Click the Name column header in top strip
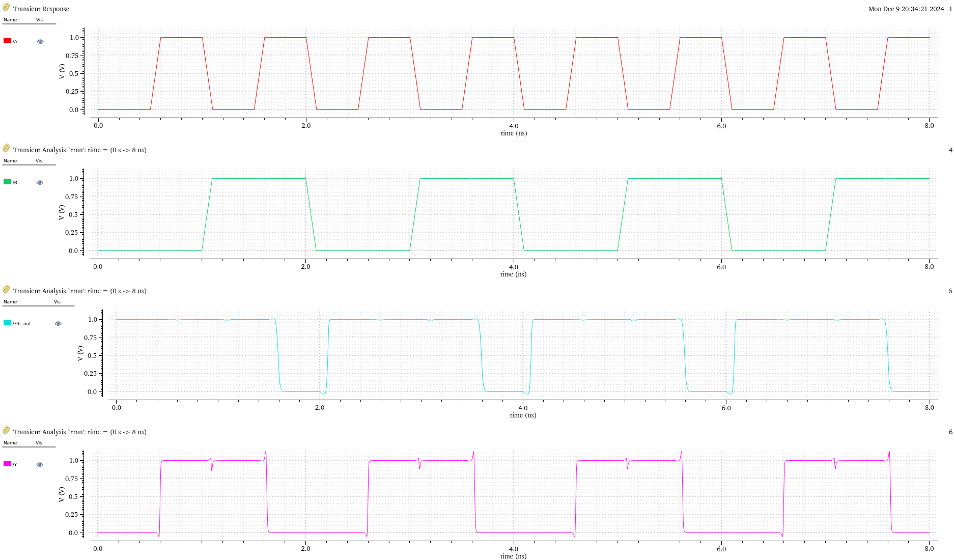 tap(10, 20)
